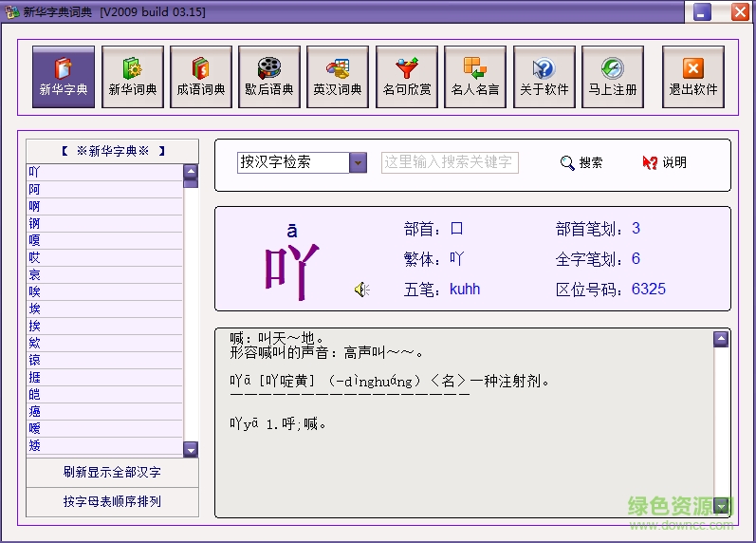Open the 说明 help instructions

[x=664, y=162]
